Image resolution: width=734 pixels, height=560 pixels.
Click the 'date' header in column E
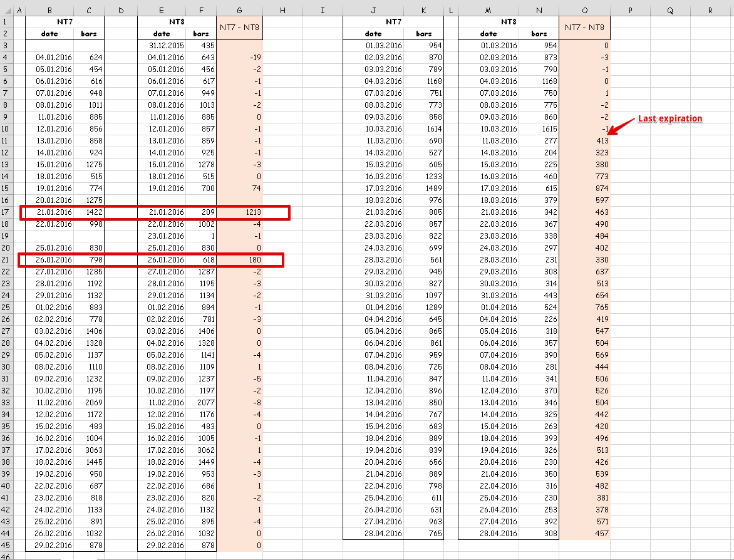[x=162, y=34]
